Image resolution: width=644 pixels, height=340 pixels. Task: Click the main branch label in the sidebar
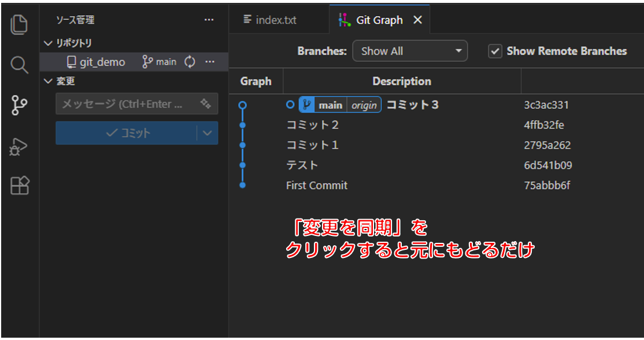pyautogui.click(x=160, y=62)
